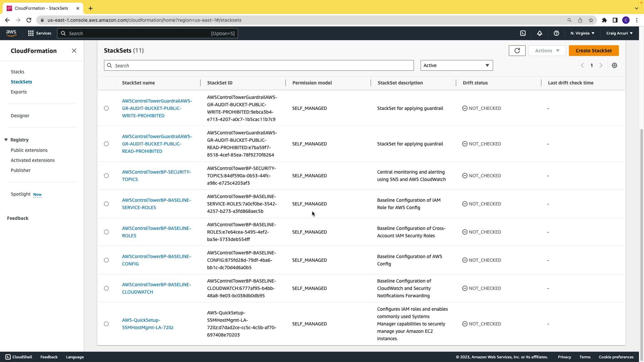The height and width of the screenshot is (362, 644).
Task: Open the AWS help question mark icon
Action: (x=556, y=33)
